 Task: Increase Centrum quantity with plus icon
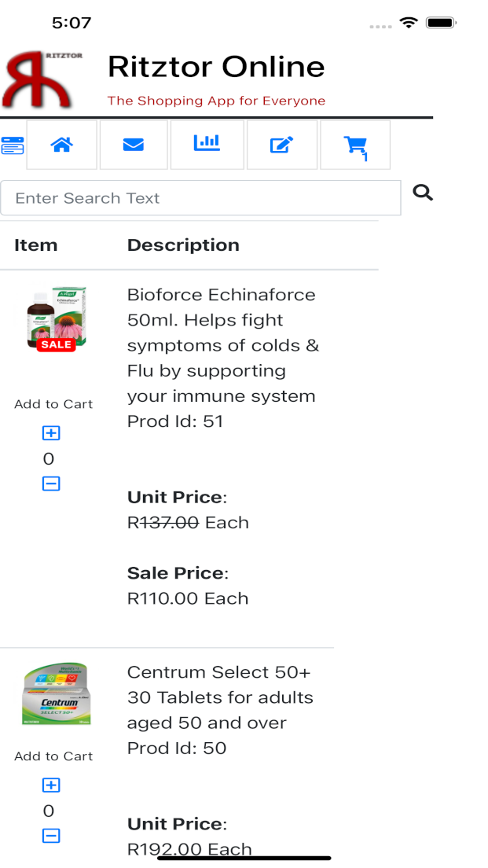[x=51, y=785]
